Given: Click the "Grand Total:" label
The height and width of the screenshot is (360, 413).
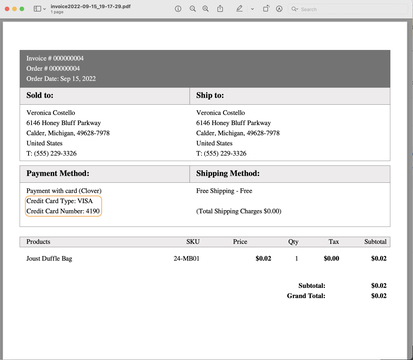Looking at the screenshot, I should [306, 296].
